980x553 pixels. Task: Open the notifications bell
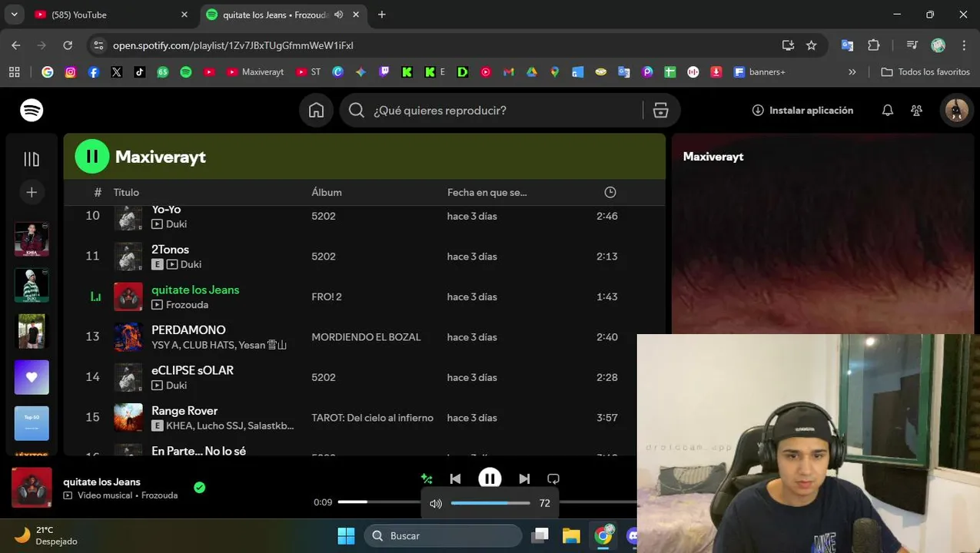[x=887, y=111]
